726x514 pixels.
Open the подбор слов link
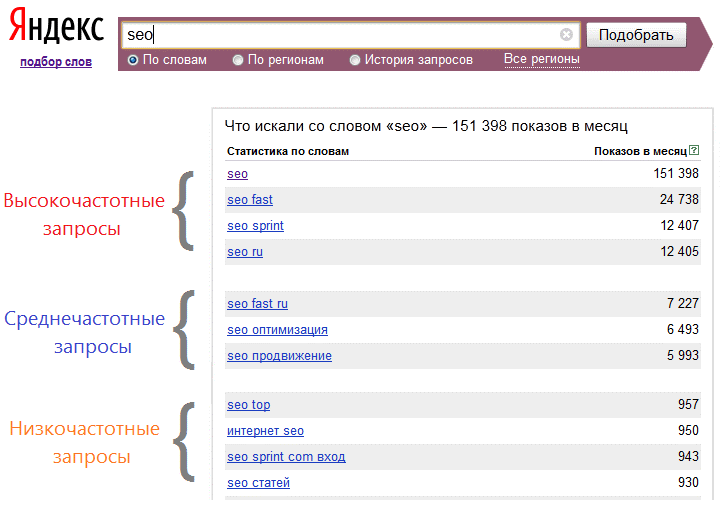pyautogui.click(x=56, y=62)
